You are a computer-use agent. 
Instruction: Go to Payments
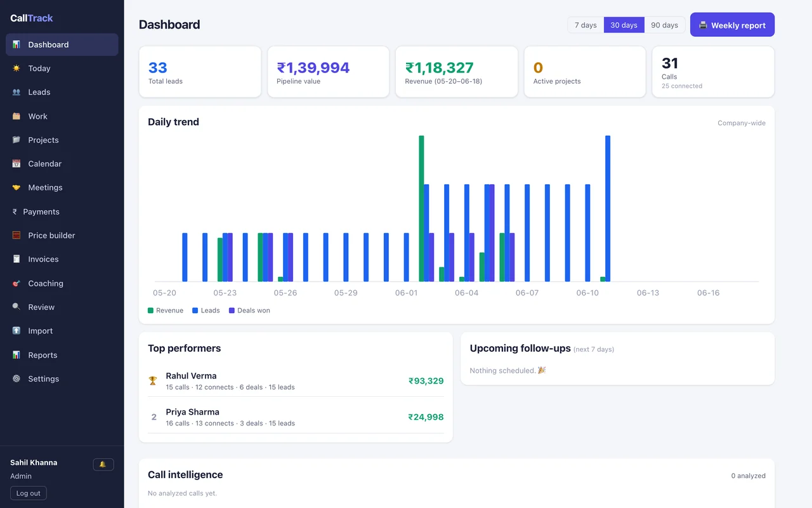pos(62,211)
